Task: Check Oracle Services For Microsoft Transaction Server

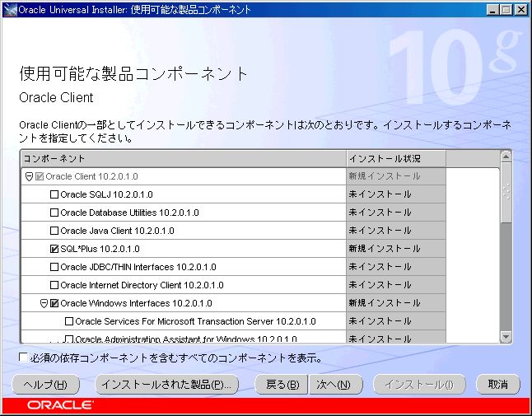Action: click(69, 321)
